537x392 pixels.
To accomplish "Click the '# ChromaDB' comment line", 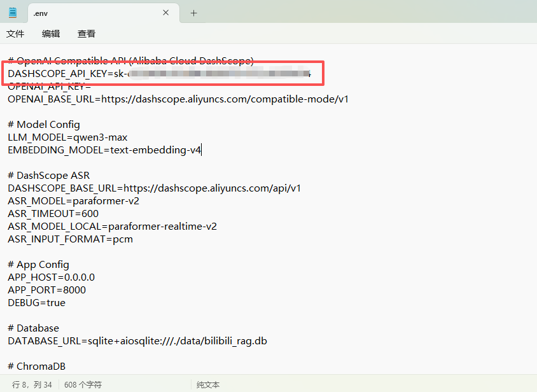I will 37,367.
